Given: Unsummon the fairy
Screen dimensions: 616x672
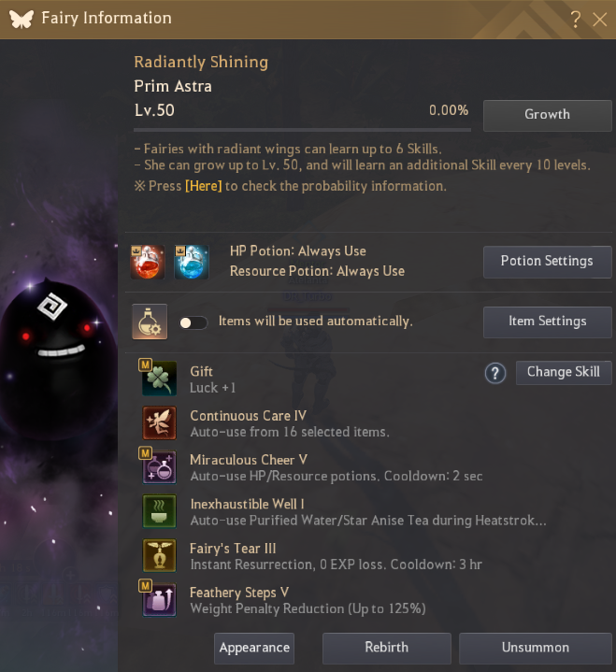Looking at the screenshot, I should [x=536, y=648].
